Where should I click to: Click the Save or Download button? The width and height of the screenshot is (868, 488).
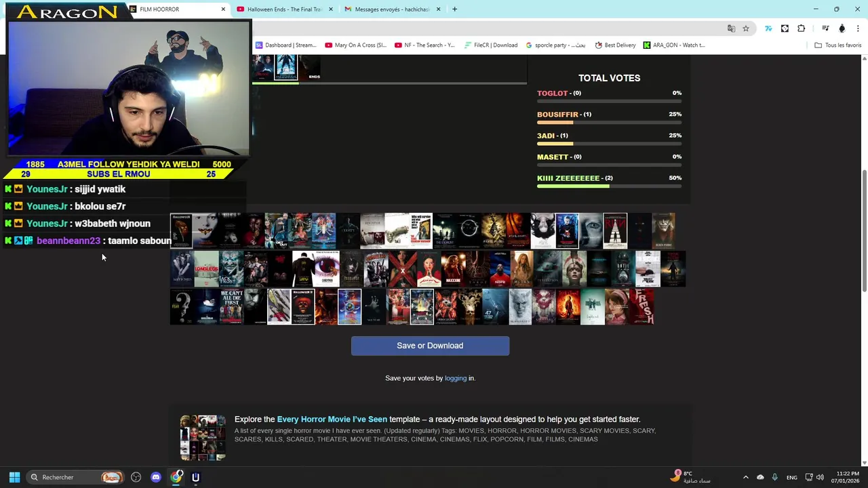click(x=430, y=346)
